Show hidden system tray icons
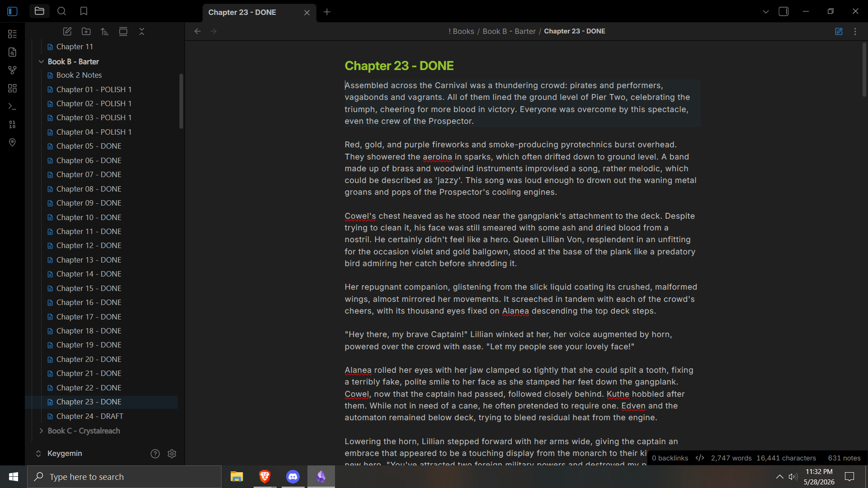 pos(780,477)
